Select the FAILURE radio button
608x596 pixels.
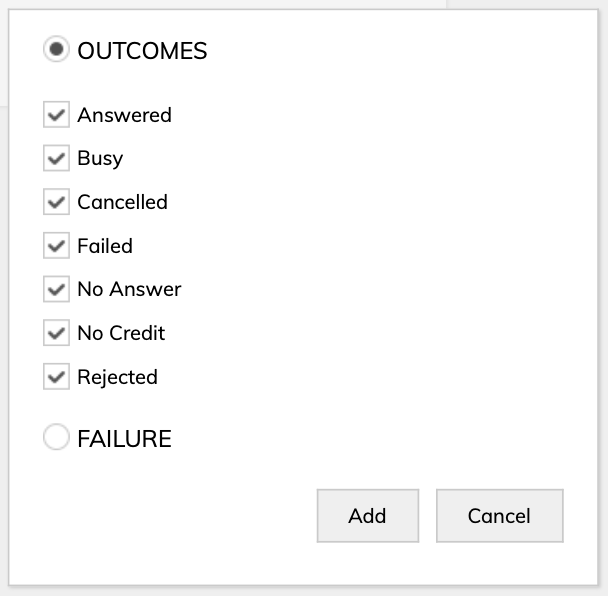point(57,437)
